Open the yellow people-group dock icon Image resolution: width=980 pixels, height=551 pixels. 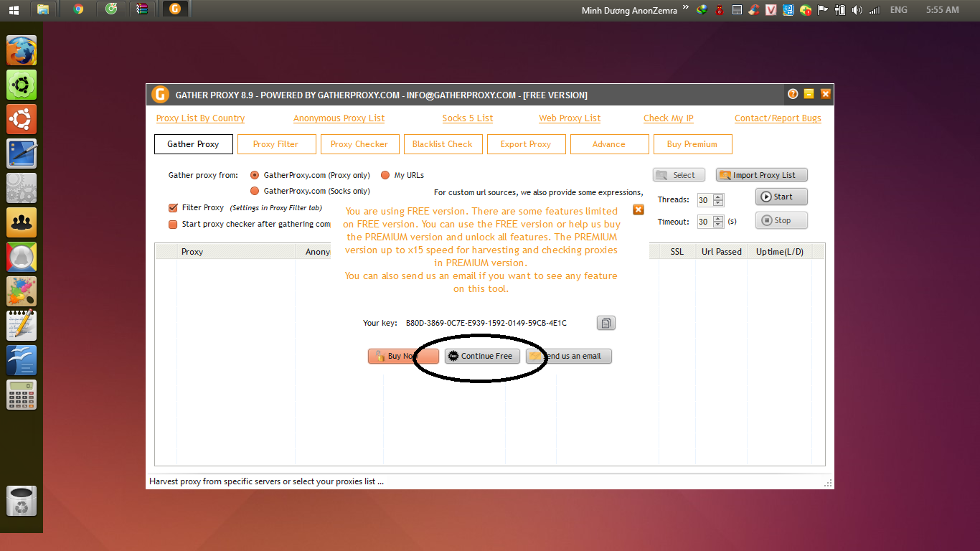22,222
